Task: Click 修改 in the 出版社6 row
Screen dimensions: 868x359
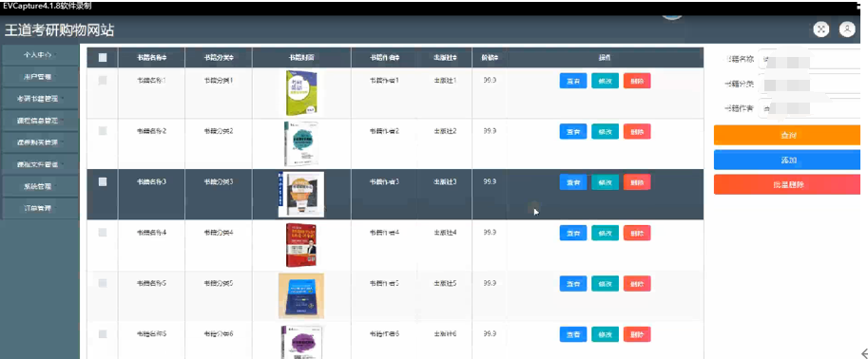Action: 605,334
